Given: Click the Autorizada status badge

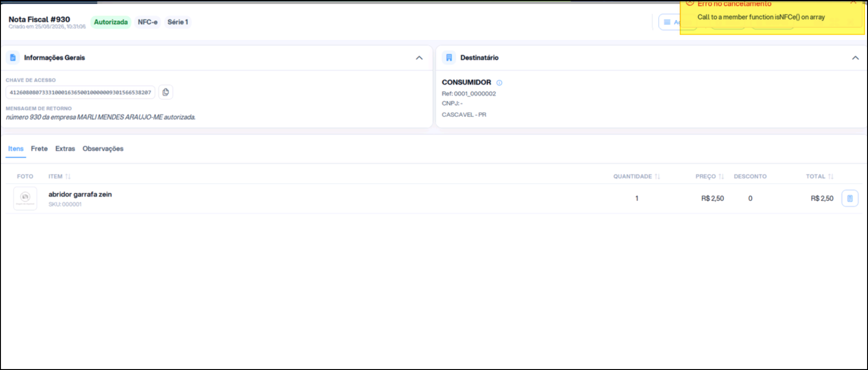Looking at the screenshot, I should tap(111, 22).
